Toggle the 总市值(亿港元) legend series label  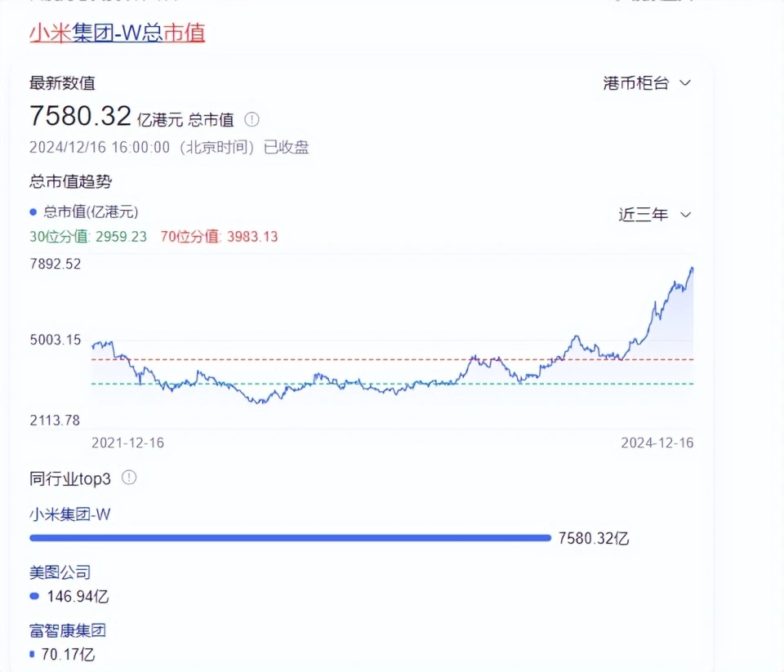[x=91, y=212]
